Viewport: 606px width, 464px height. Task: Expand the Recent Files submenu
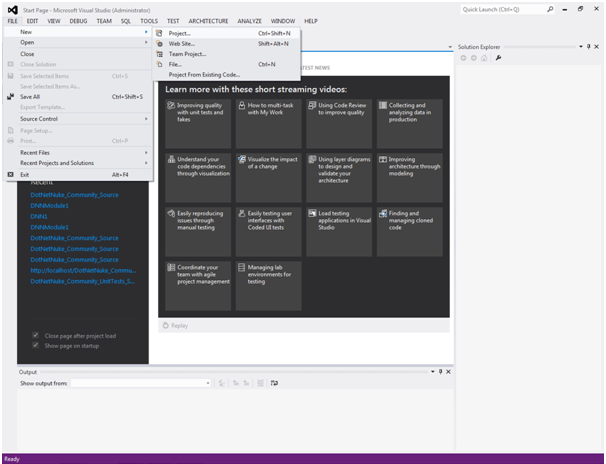[x=78, y=153]
